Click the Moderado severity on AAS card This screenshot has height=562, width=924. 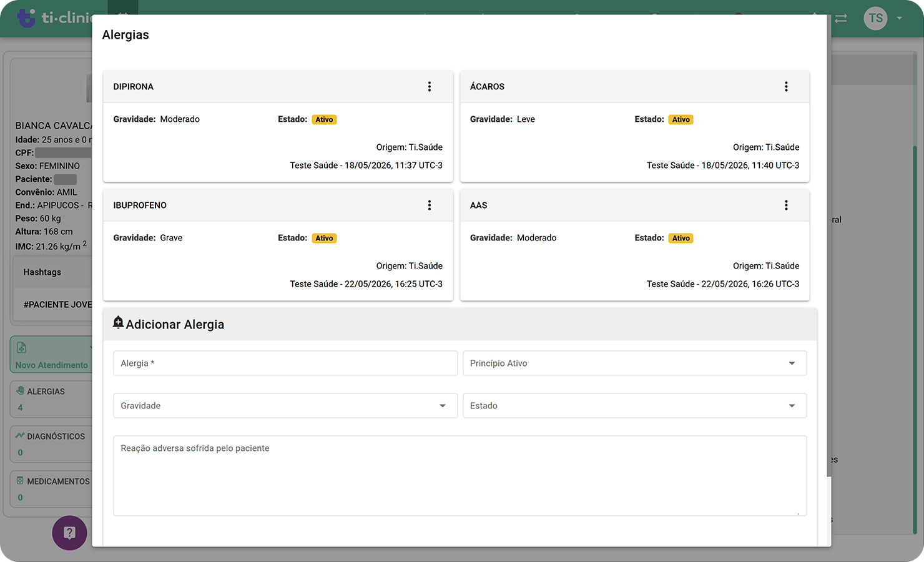(536, 238)
